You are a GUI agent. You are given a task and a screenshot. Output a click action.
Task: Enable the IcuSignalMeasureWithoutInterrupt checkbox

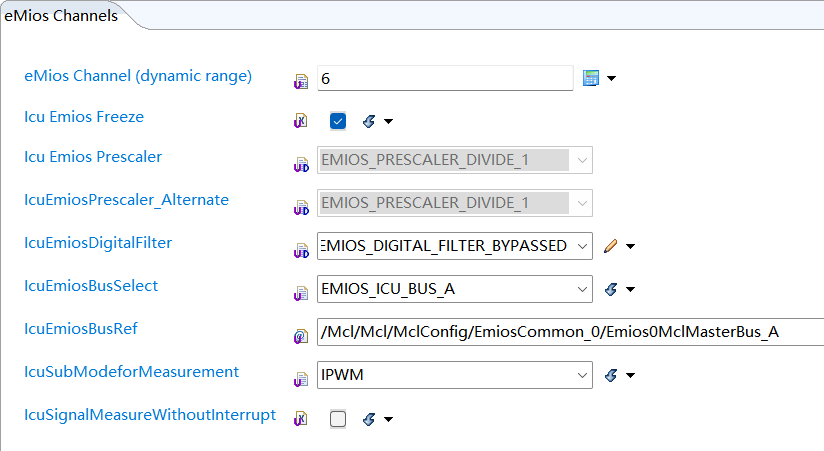pyautogui.click(x=338, y=420)
